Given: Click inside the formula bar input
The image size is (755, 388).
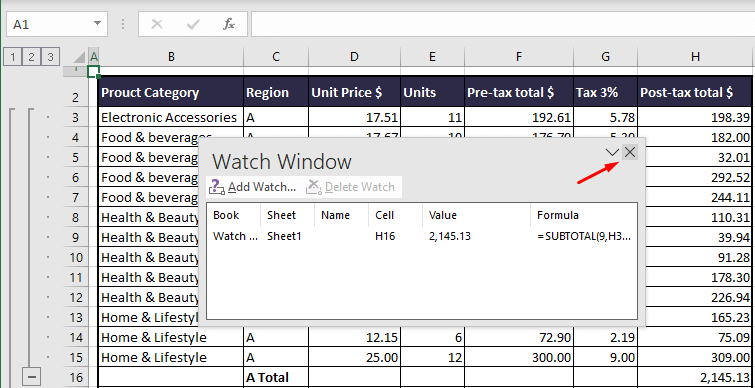Looking at the screenshot, I should pyautogui.click(x=503, y=24).
